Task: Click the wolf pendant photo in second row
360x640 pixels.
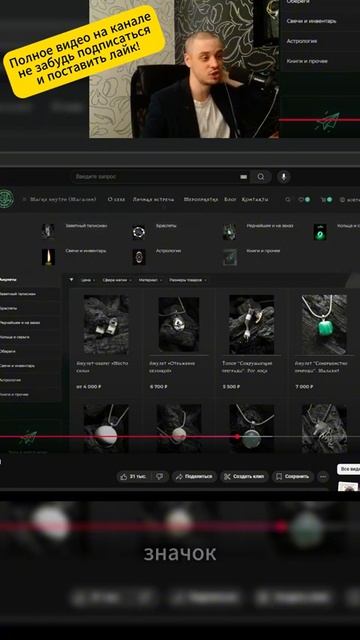Action: coord(324,429)
